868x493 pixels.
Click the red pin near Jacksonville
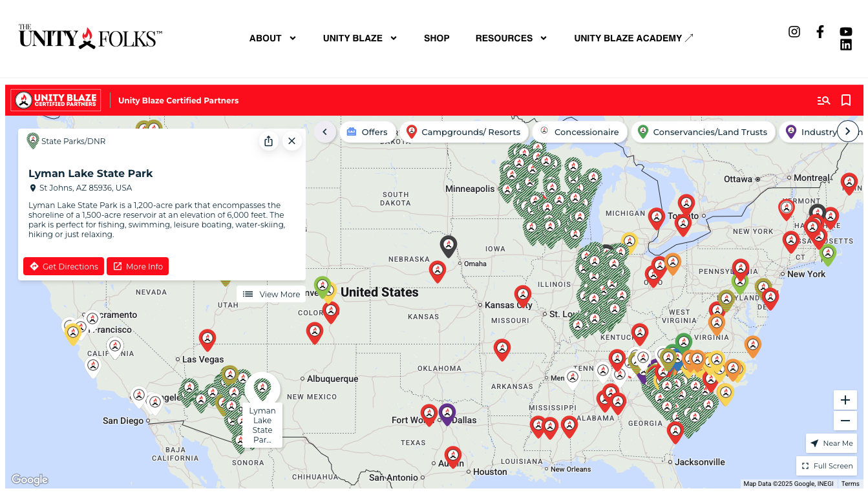coord(675,432)
